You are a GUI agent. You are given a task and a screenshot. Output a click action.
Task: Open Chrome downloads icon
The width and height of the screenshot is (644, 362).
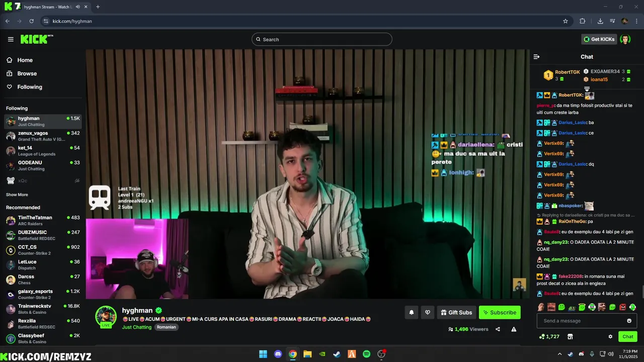click(600, 21)
